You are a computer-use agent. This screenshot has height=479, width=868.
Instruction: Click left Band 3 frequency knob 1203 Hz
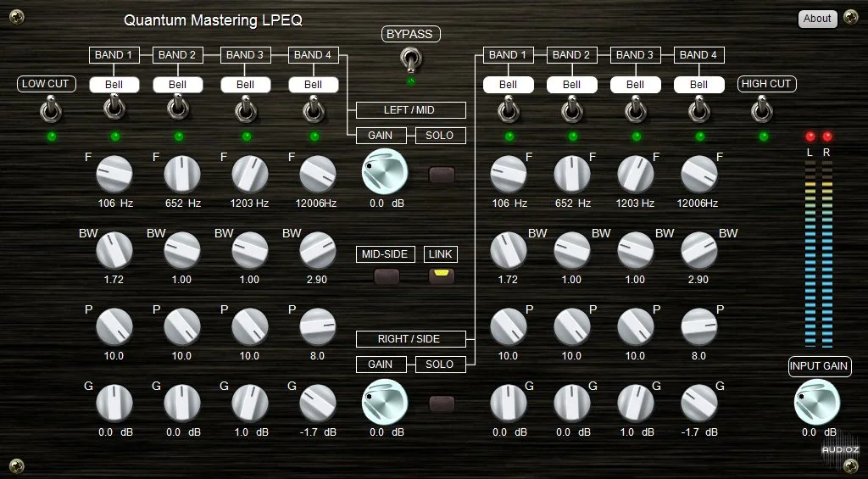click(250, 174)
